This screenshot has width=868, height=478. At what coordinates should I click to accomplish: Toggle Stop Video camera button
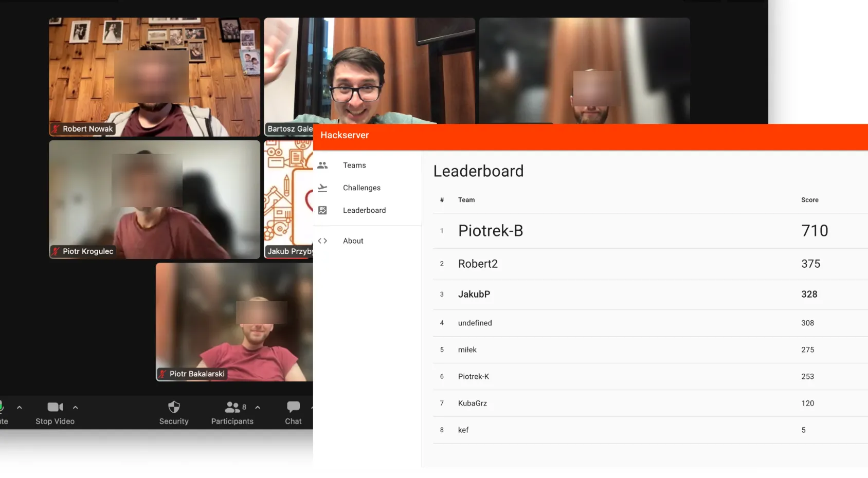click(x=55, y=408)
